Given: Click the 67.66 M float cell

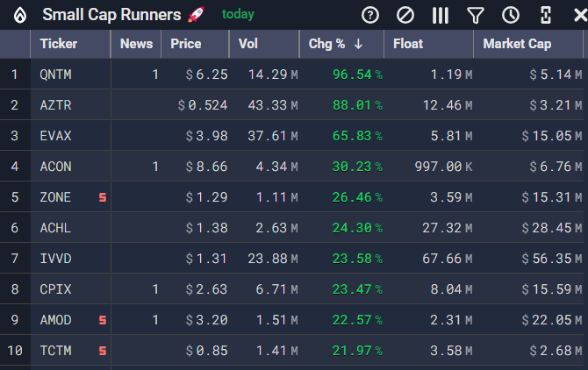Looking at the screenshot, I should 448,259.
